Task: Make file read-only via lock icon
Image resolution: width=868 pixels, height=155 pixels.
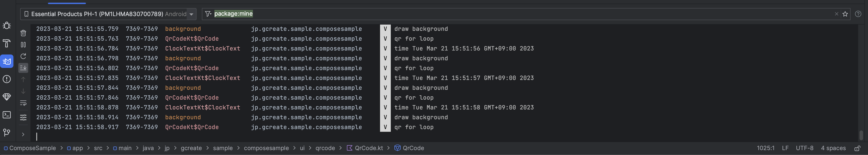Action: [x=857, y=148]
